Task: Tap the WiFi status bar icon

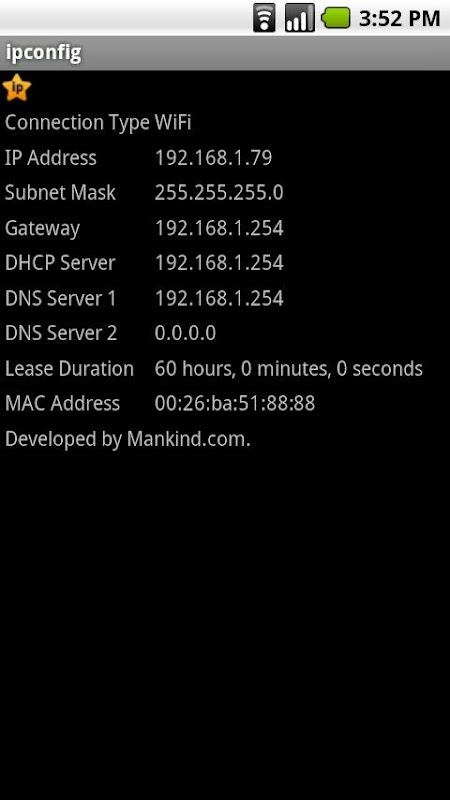Action: [264, 18]
